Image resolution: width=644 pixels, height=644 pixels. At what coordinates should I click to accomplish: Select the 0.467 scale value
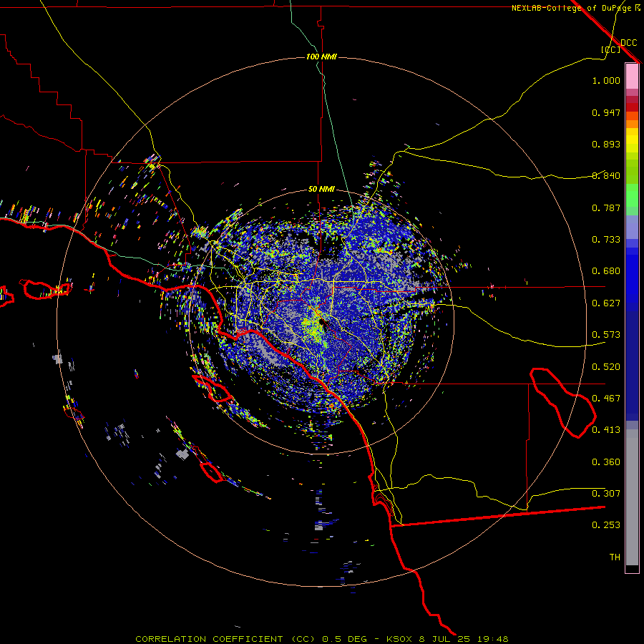pyautogui.click(x=606, y=399)
